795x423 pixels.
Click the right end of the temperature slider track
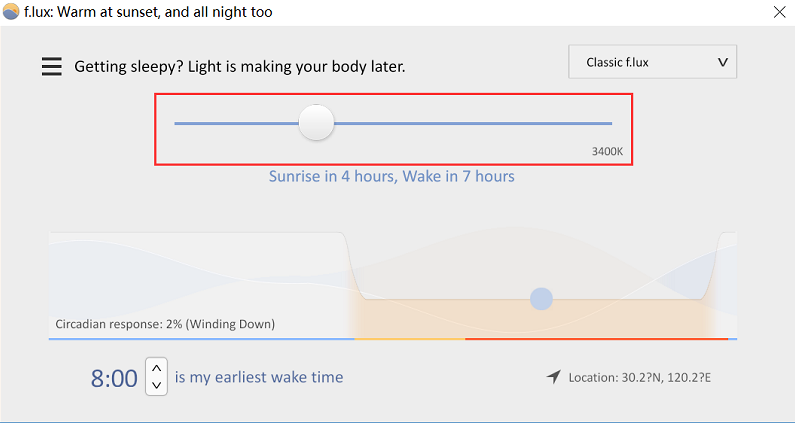608,123
